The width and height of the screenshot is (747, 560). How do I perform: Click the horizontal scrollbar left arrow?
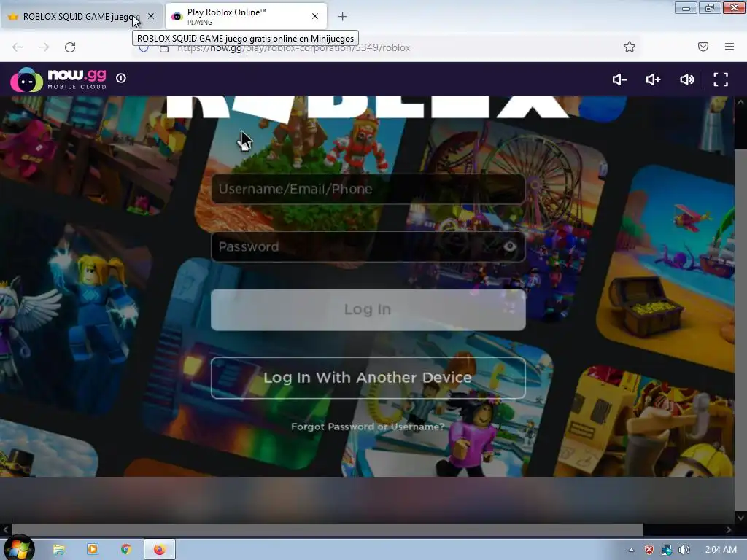pos(5,529)
